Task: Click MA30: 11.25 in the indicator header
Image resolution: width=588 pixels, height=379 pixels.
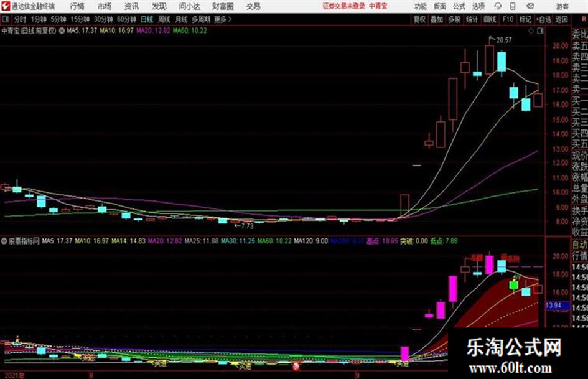Action: 238,241
